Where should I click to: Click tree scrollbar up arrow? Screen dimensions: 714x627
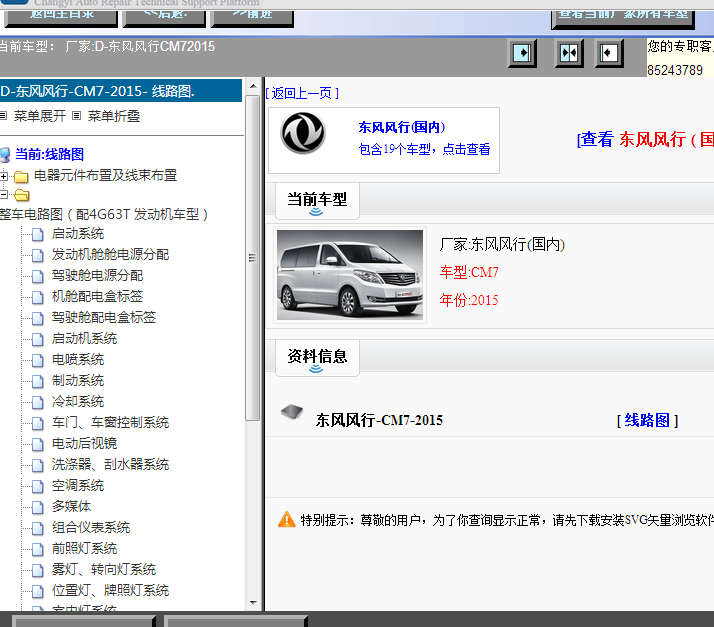click(253, 87)
